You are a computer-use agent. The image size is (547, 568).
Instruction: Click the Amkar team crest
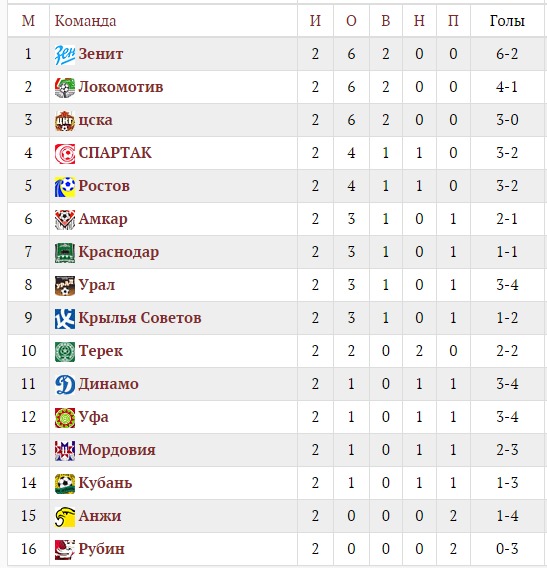[65, 220]
